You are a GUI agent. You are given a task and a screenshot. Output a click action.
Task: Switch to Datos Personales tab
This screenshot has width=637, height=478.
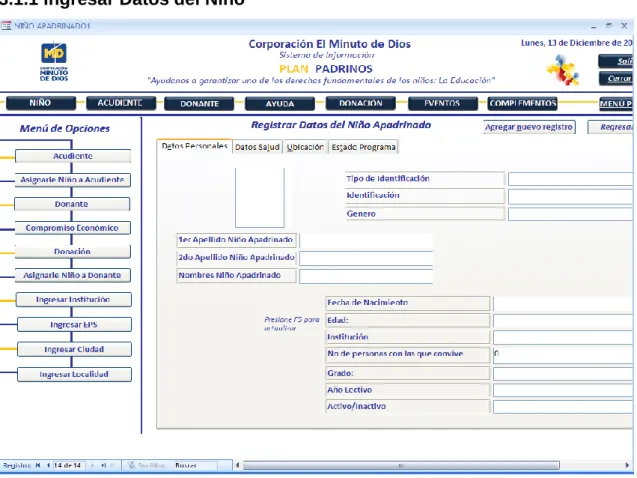[194, 146]
